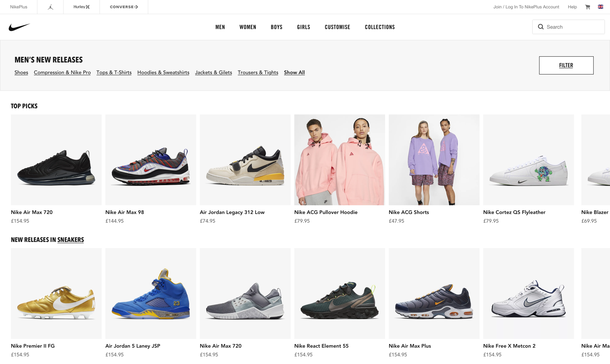The height and width of the screenshot is (364, 610).
Task: Open the Collections menu
Action: (380, 27)
